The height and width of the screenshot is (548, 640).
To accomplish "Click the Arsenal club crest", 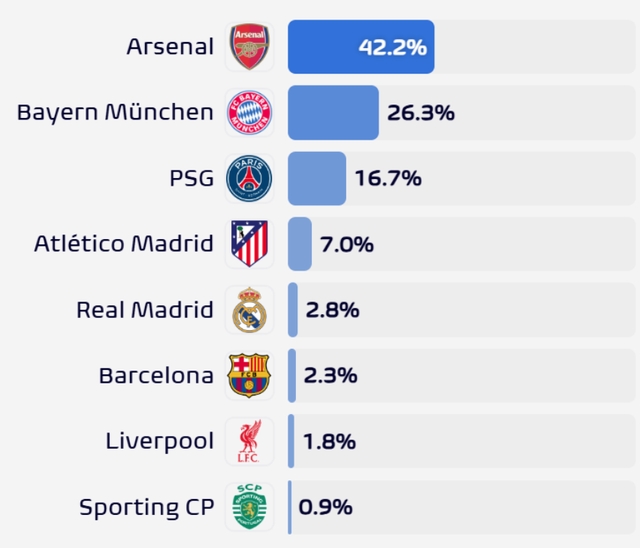I will point(249,47).
